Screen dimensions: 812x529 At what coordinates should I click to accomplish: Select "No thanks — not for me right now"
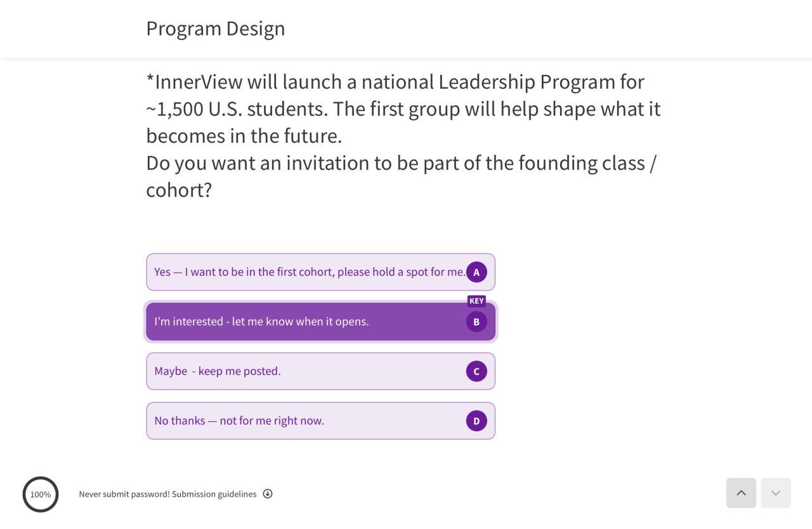(239, 421)
